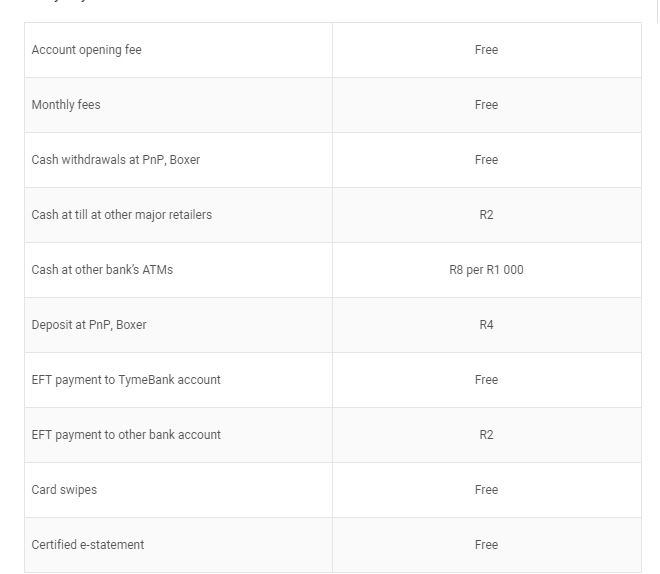
Task: Click the 'R4' deposit fee value
Action: coord(486,325)
